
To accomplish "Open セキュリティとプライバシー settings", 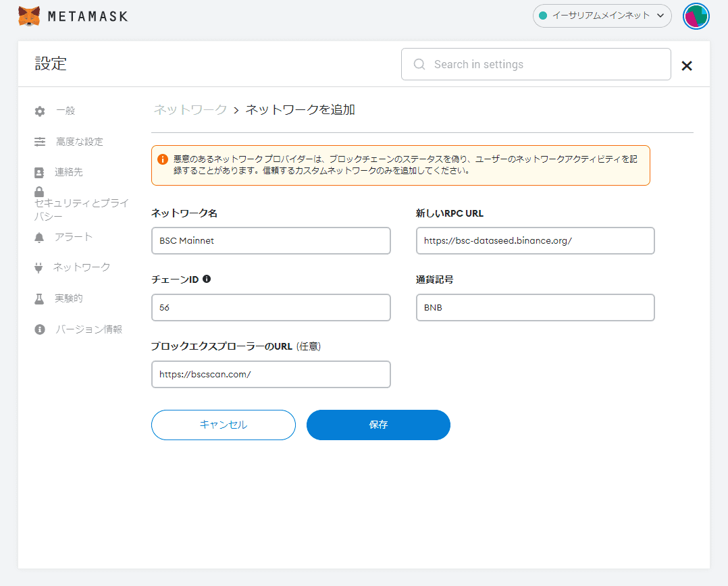I will coord(81,209).
